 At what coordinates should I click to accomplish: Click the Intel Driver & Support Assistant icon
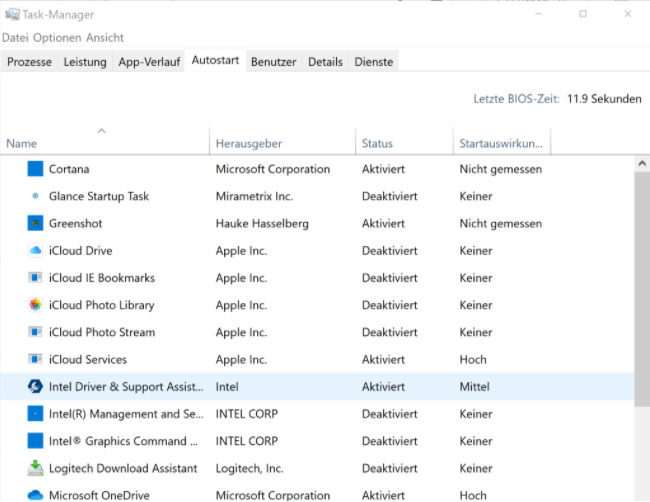pos(35,386)
